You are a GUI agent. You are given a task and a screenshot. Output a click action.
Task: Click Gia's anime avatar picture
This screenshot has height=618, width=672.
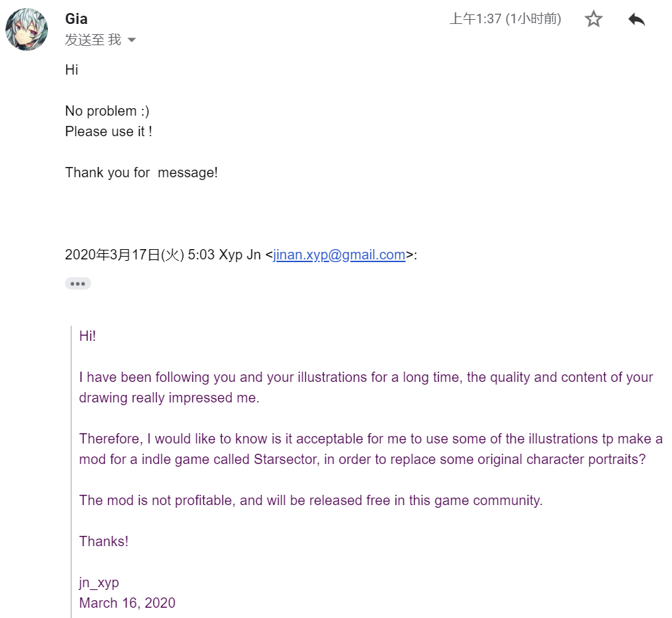(x=27, y=30)
